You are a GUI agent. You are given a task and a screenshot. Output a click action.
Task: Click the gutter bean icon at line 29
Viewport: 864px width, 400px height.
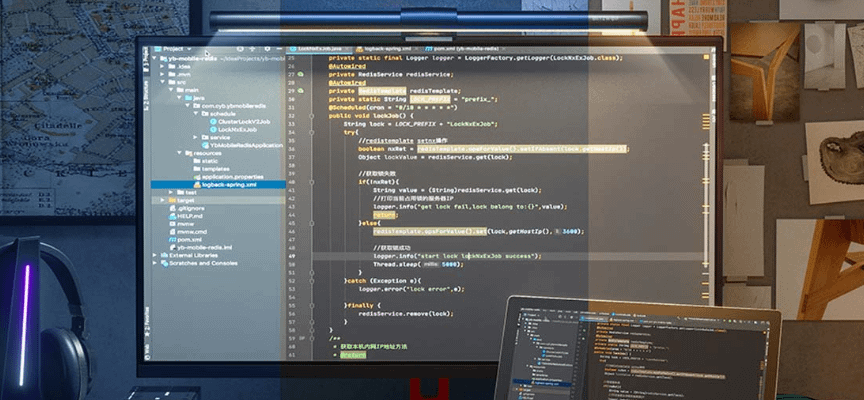pos(300,91)
